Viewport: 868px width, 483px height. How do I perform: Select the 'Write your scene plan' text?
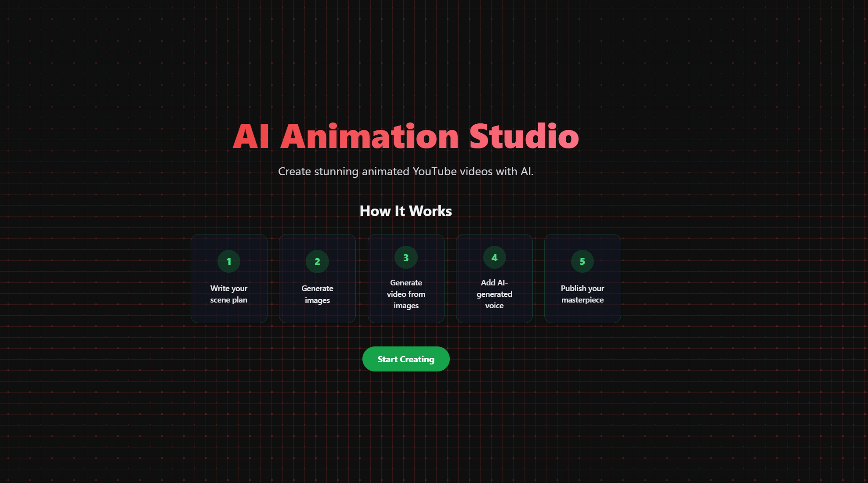pos(229,294)
